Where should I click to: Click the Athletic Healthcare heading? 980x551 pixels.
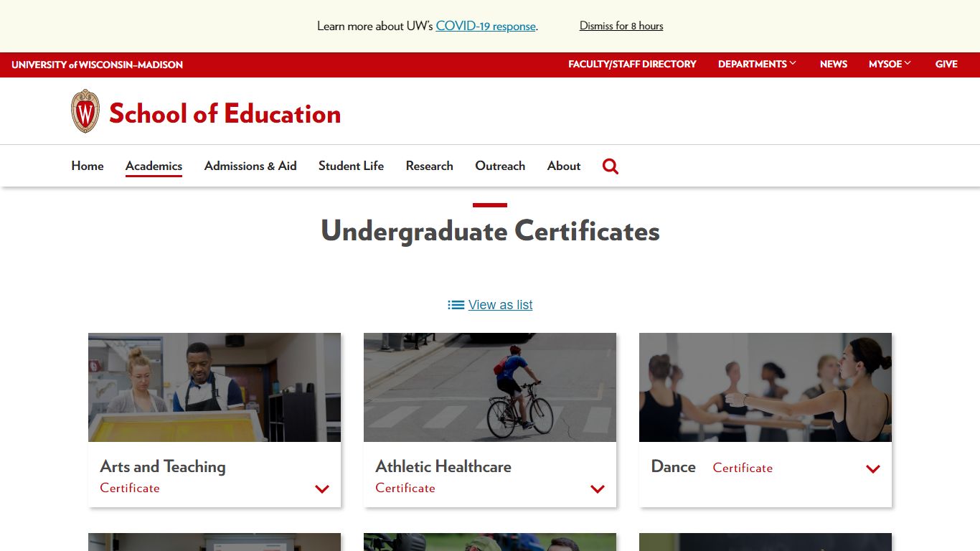tap(443, 466)
